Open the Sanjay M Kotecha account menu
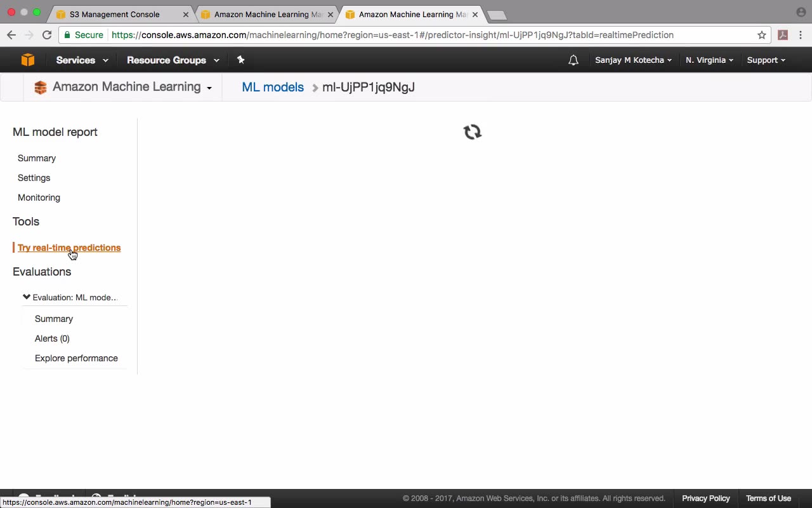 [x=633, y=60]
